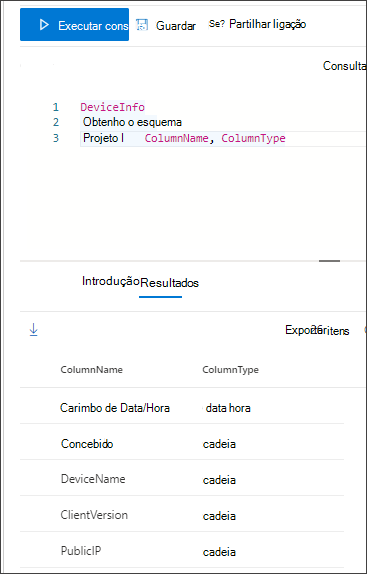Click the play icon in Executar button
This screenshot has width=367, height=574.
pos(44,25)
